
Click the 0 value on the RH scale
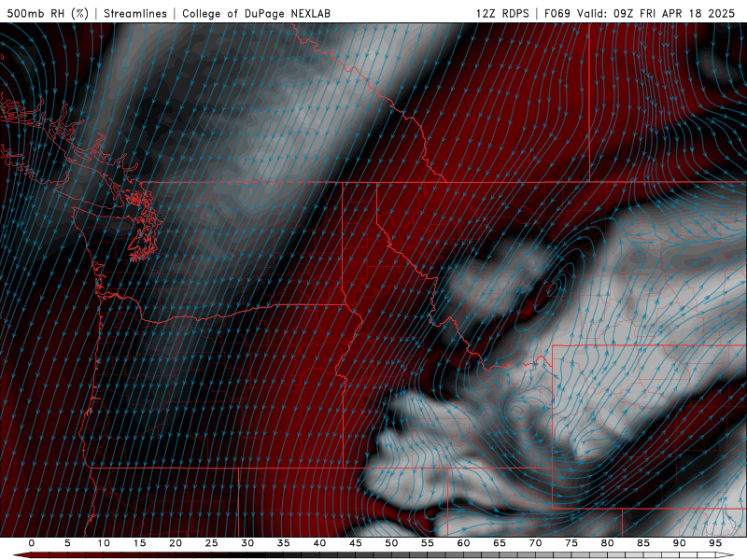(x=32, y=543)
